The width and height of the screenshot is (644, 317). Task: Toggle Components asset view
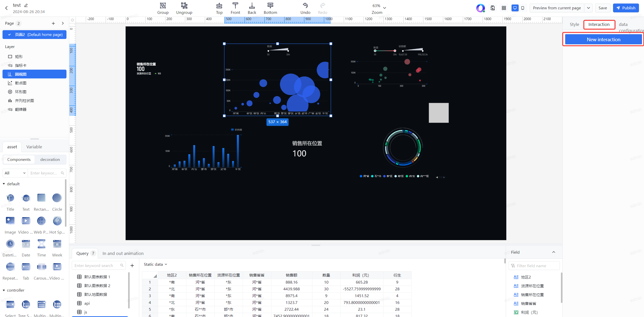(x=19, y=159)
